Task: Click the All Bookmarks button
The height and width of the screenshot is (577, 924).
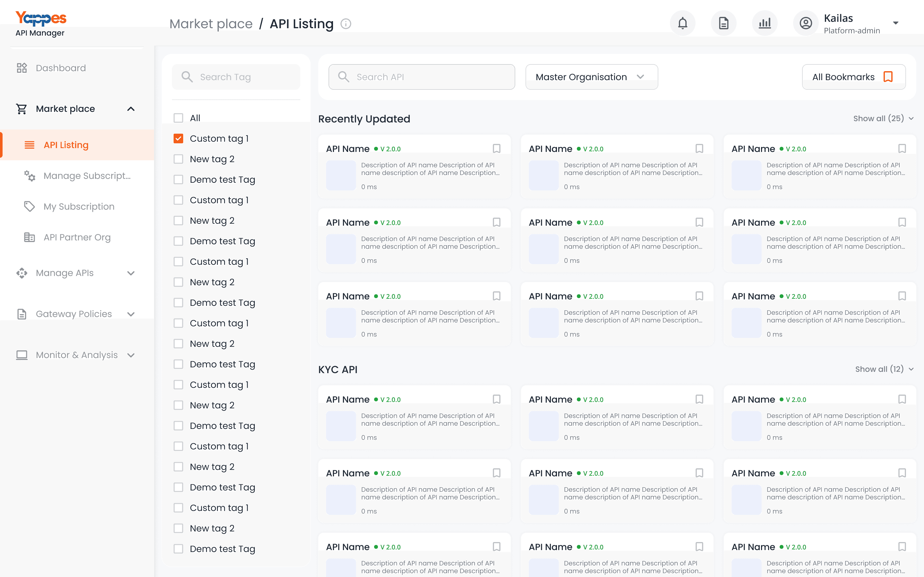Action: coord(853,77)
